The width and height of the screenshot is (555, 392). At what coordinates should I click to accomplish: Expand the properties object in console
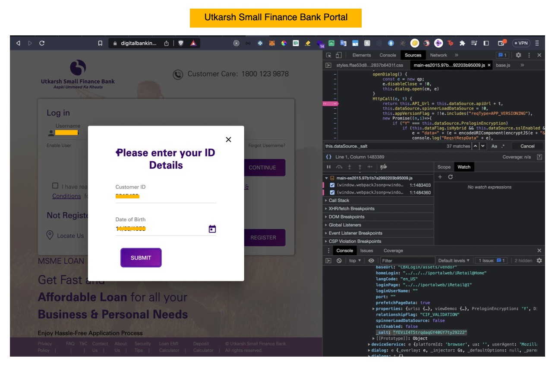coord(374,309)
